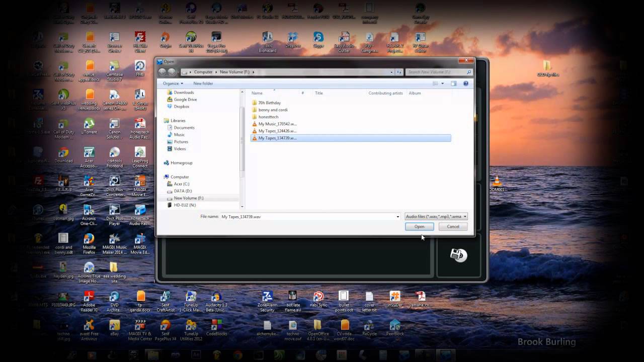Select the Vegas Pro 10.0 desktop icon
This screenshot has height=362, width=644.
(216, 42)
